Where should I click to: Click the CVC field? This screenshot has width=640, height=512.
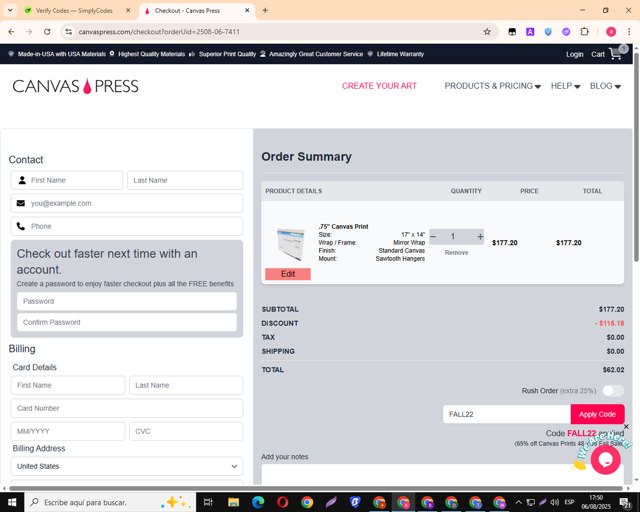(186, 431)
